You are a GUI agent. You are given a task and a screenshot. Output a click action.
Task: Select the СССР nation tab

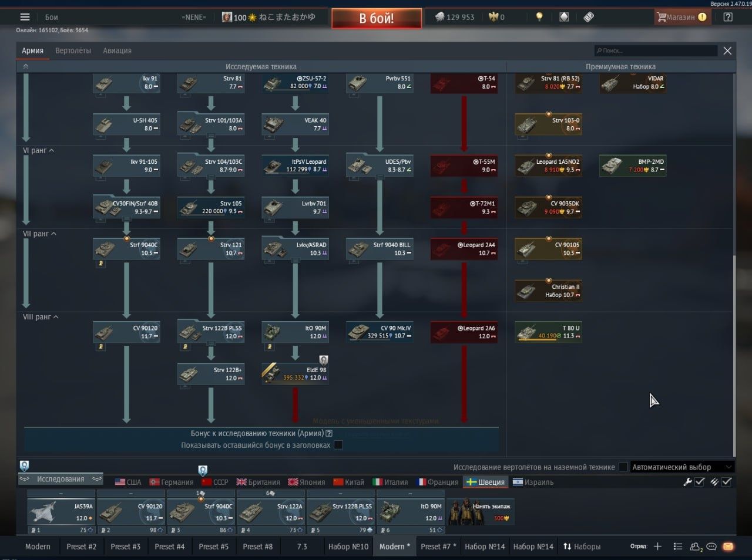(x=214, y=482)
